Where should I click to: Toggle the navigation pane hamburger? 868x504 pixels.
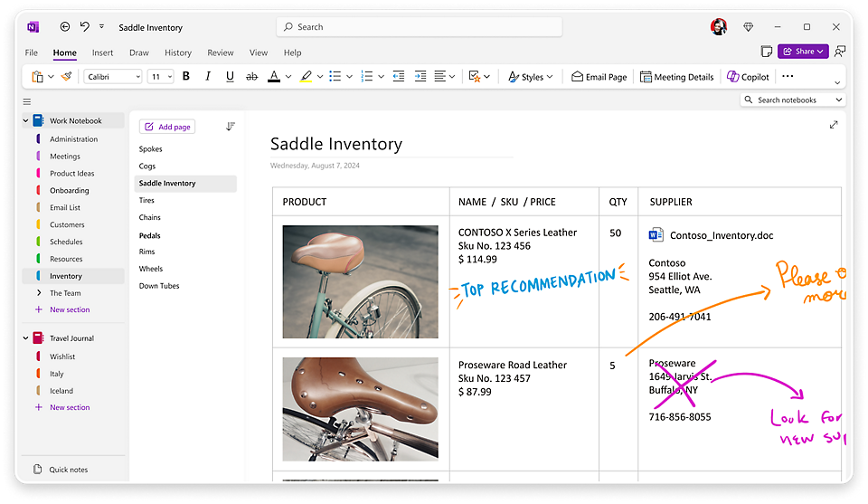pyautogui.click(x=27, y=101)
